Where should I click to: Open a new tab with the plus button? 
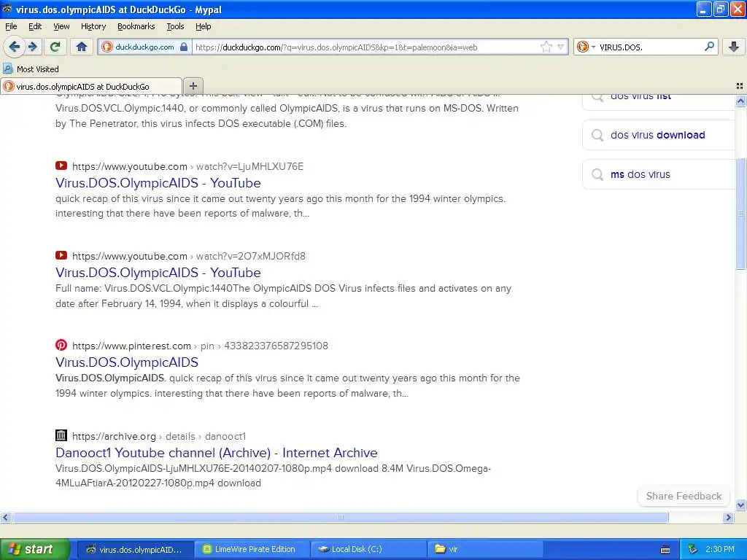193,86
